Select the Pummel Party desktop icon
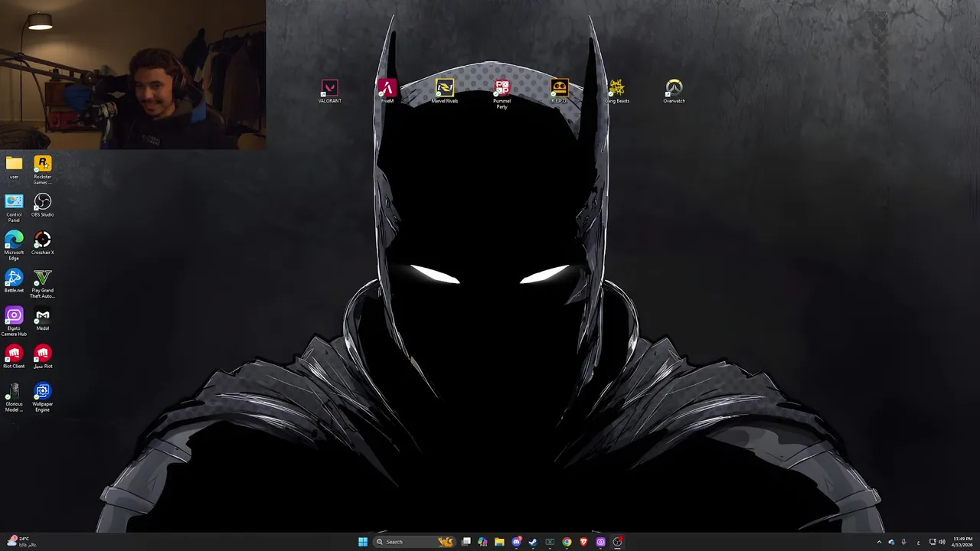980x551 pixels. point(501,94)
